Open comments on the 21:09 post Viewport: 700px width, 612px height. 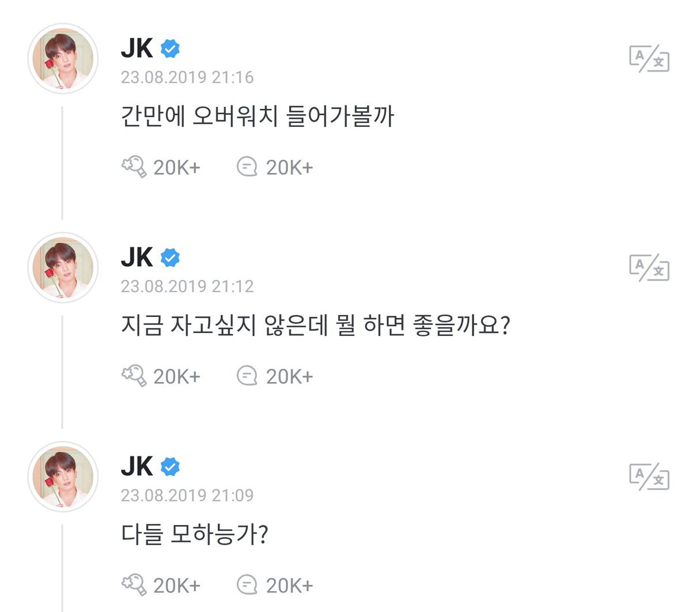coord(247,585)
